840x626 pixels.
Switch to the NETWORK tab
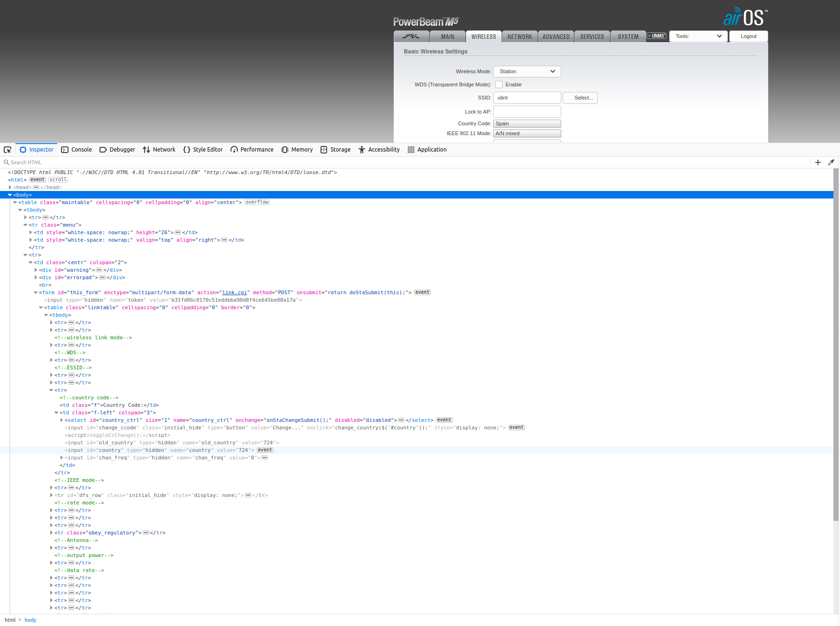click(x=519, y=36)
